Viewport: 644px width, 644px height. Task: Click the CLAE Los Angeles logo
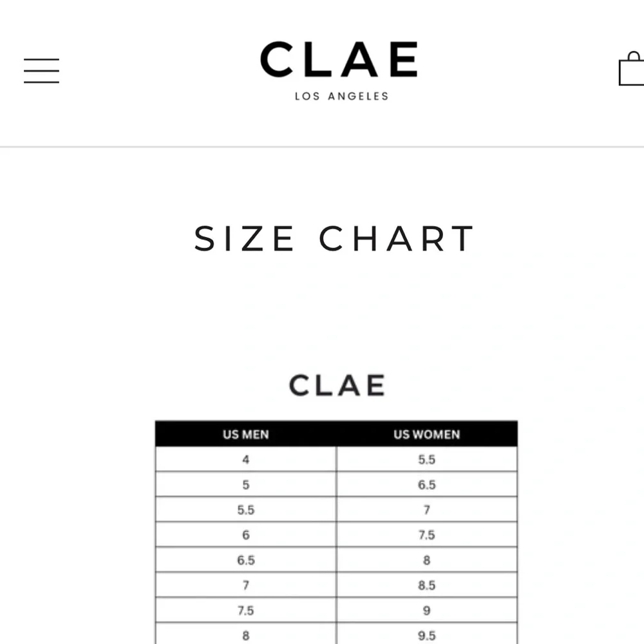(339, 71)
